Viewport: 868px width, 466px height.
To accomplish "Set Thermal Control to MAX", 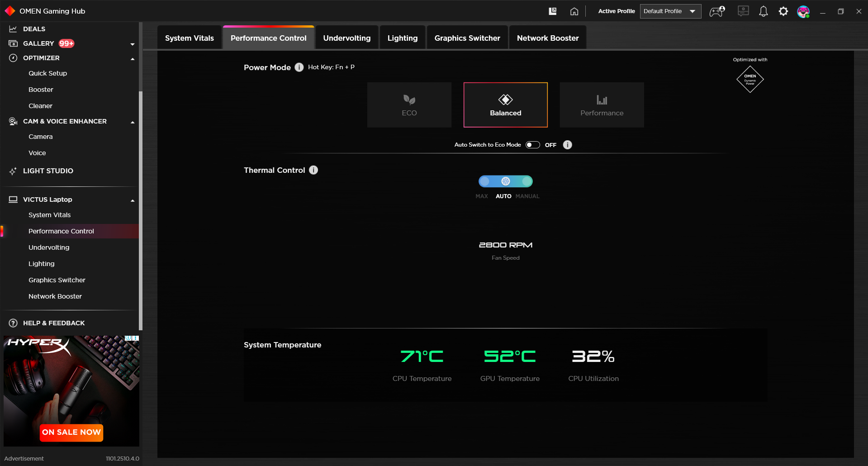I will click(484, 181).
